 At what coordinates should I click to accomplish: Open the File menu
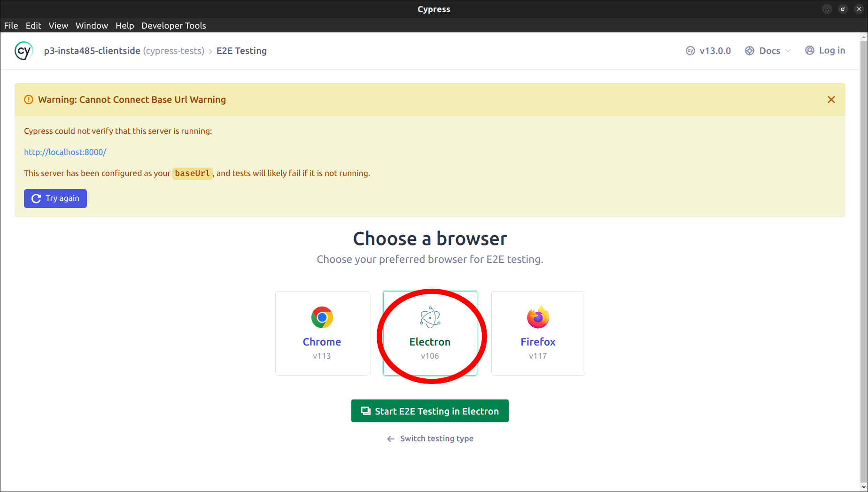pos(11,25)
